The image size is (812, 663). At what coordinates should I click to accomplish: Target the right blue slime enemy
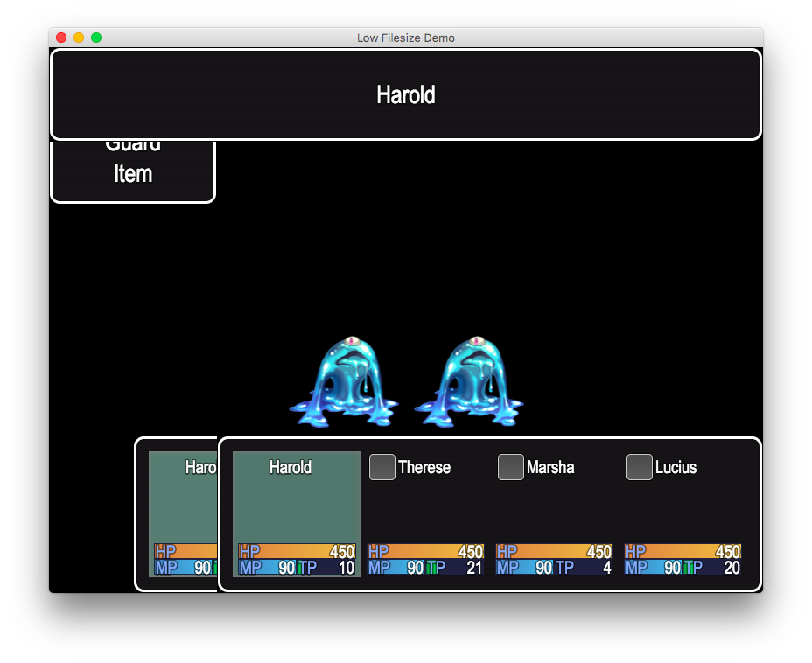(x=469, y=382)
